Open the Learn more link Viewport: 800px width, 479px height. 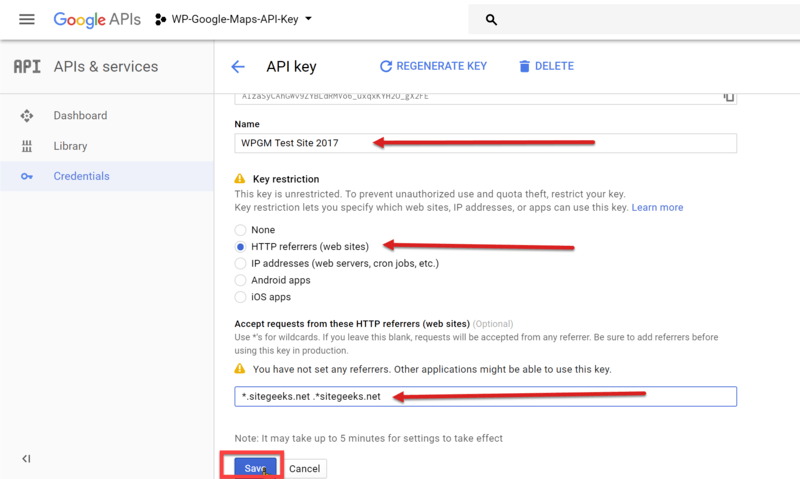pyautogui.click(x=657, y=208)
